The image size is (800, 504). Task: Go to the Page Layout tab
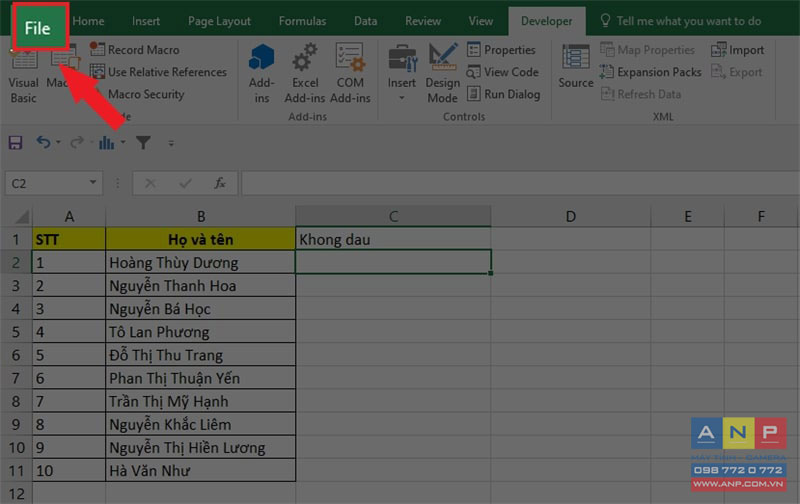pos(219,21)
